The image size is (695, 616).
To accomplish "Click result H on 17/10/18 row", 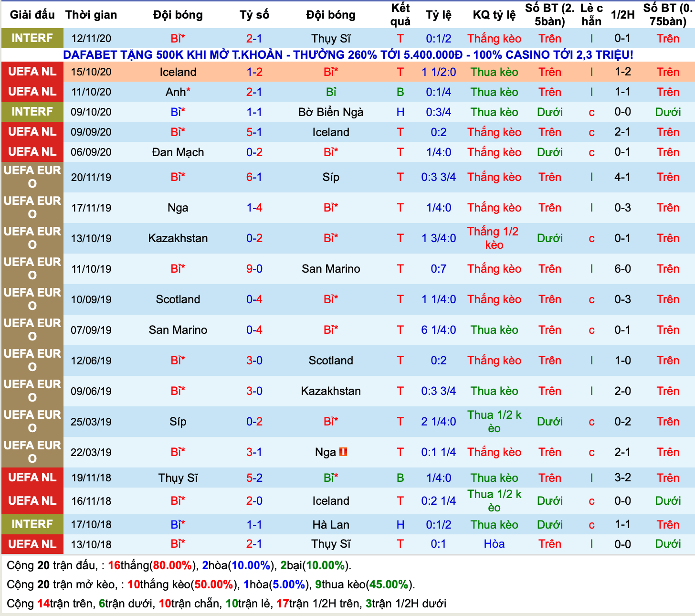I will click(400, 525).
